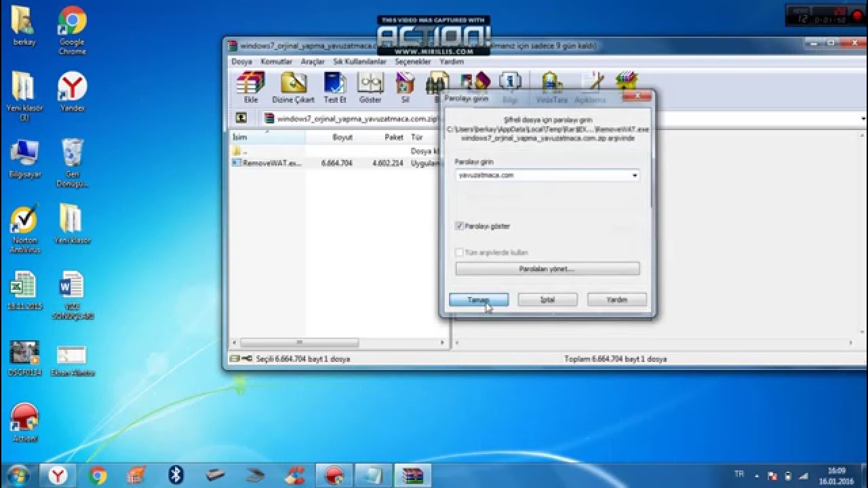This screenshot has width=868, height=488.
Task: Click the SFX toolbar icon at the far right
Action: click(627, 81)
